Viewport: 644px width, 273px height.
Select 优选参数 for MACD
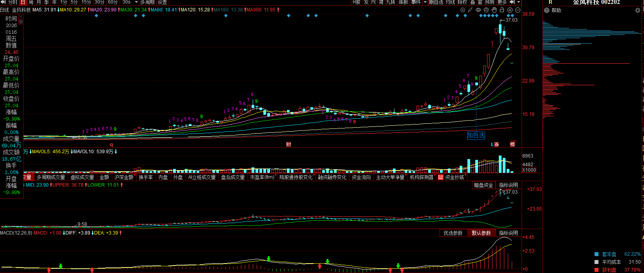point(453,233)
